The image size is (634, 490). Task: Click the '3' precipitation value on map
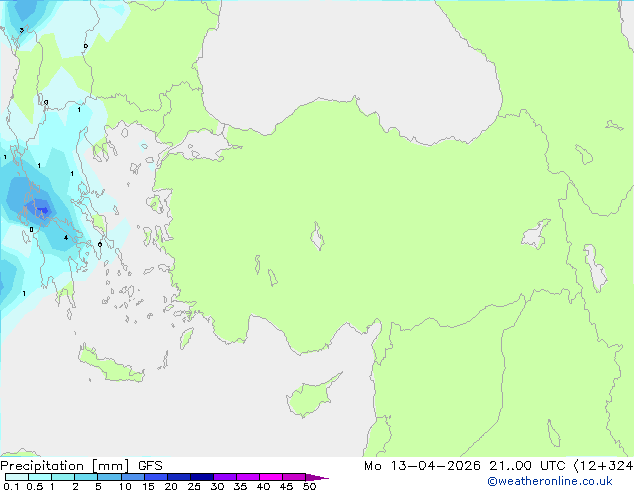pyautogui.click(x=21, y=30)
